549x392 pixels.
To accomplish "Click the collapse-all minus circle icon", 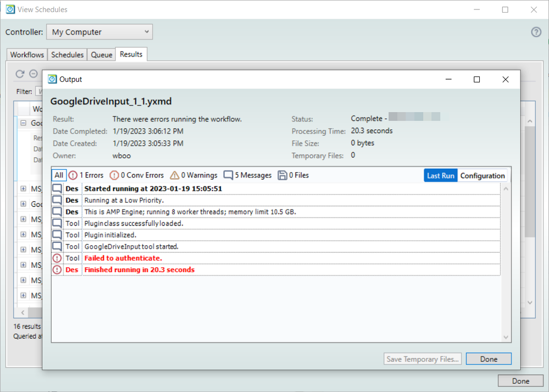I will click(x=34, y=74).
